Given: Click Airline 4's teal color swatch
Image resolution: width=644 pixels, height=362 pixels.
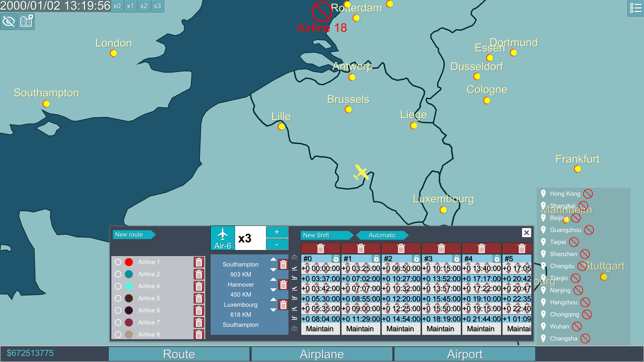Looking at the screenshot, I should (x=129, y=286).
